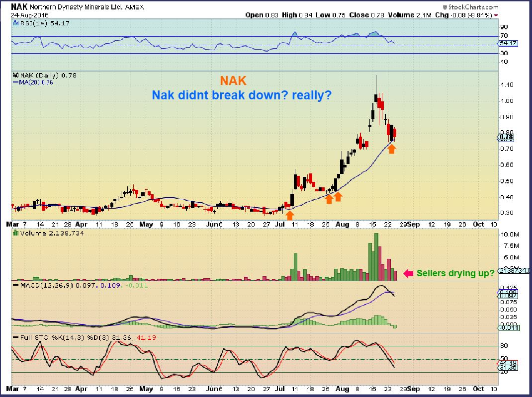
Task: Click the RSI(14) indicator icon
Action: pyautogui.click(x=15, y=23)
